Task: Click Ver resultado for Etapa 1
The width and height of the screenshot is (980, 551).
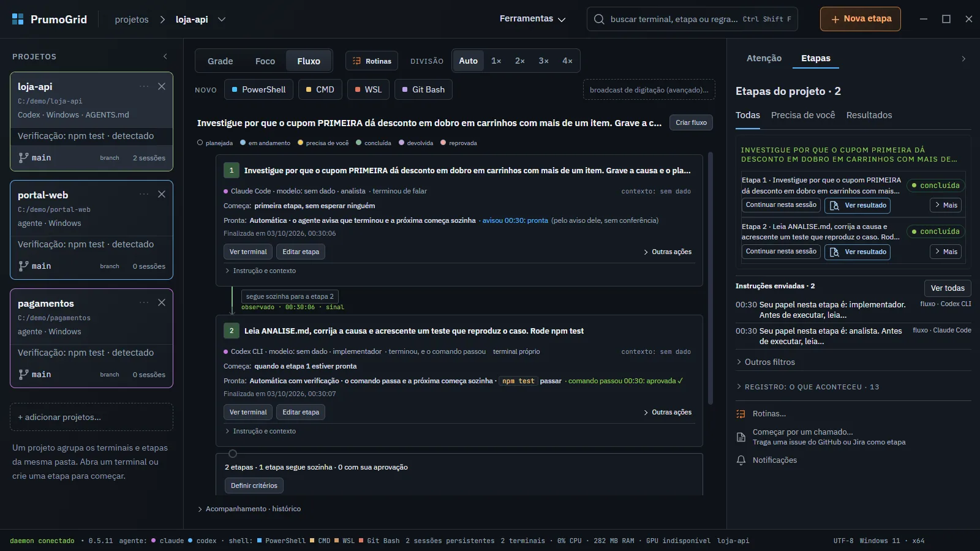Action: [x=858, y=206]
